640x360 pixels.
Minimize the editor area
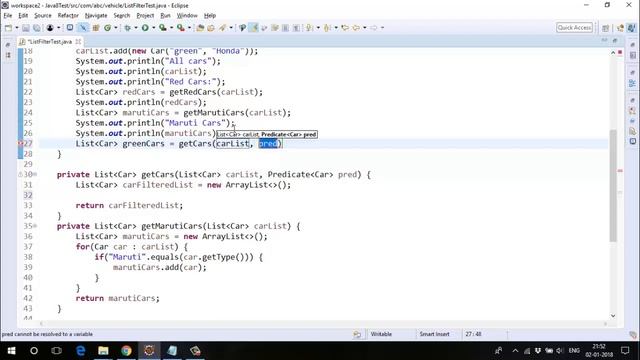pyautogui.click(x=604, y=40)
